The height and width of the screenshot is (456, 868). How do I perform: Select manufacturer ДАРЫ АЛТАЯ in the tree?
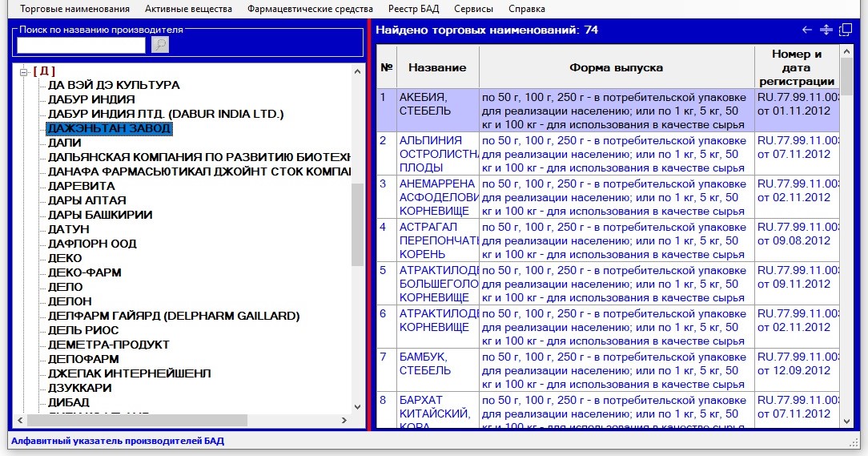pos(86,200)
